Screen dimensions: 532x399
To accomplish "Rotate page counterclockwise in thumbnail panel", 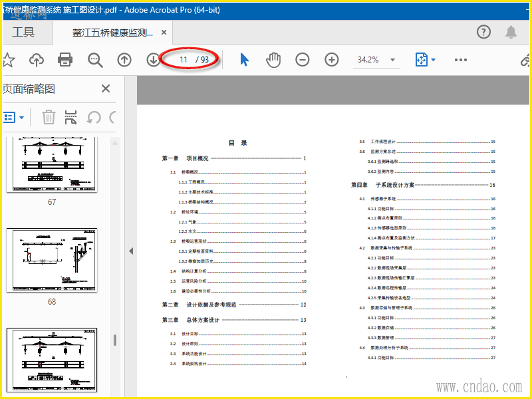I will click(x=93, y=118).
